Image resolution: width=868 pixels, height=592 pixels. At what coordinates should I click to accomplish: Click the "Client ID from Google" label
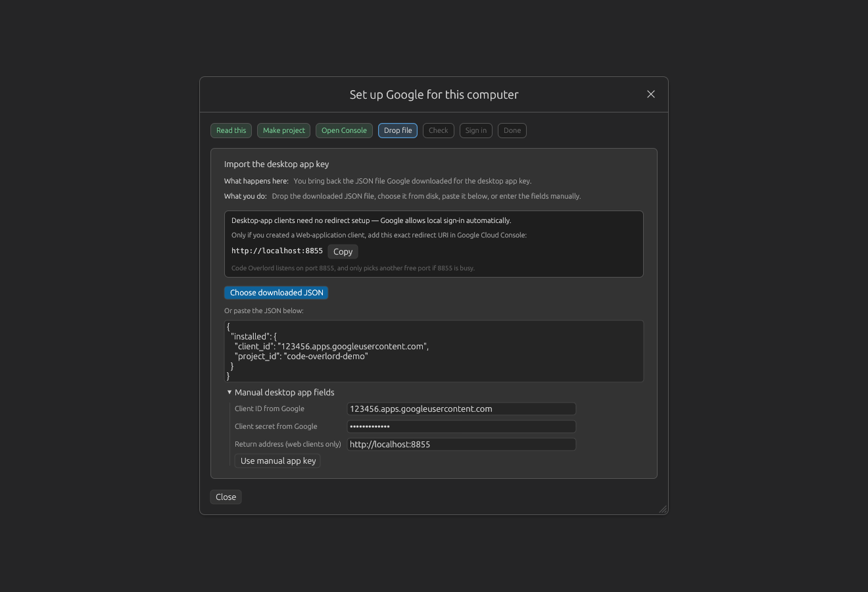coord(270,408)
